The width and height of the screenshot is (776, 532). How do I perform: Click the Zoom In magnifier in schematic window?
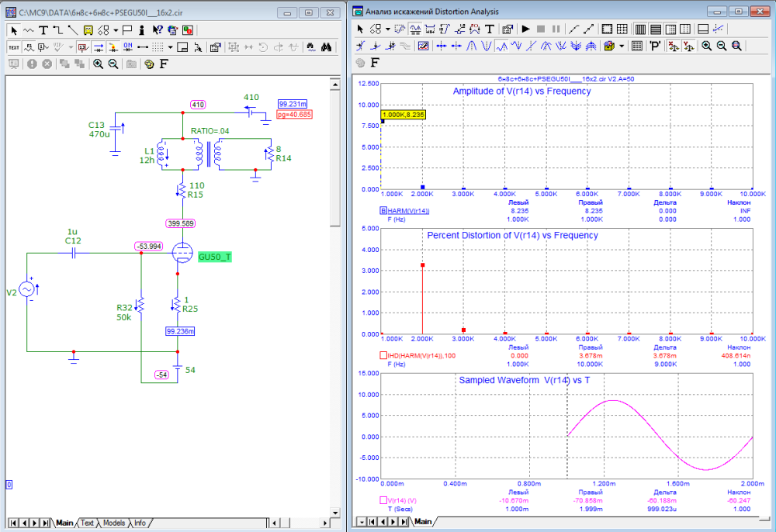[x=99, y=64]
